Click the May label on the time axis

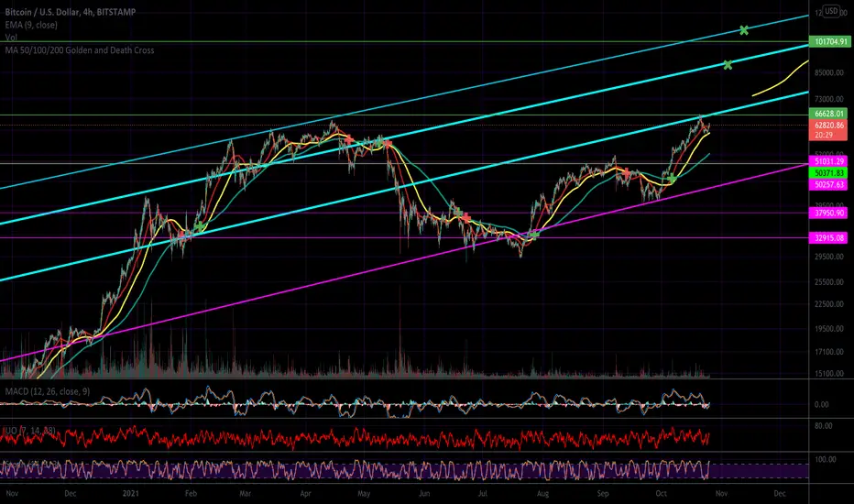coord(364,494)
